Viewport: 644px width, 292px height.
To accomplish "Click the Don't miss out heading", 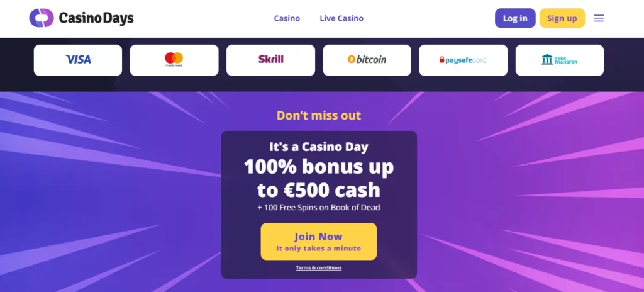I will tap(319, 115).
